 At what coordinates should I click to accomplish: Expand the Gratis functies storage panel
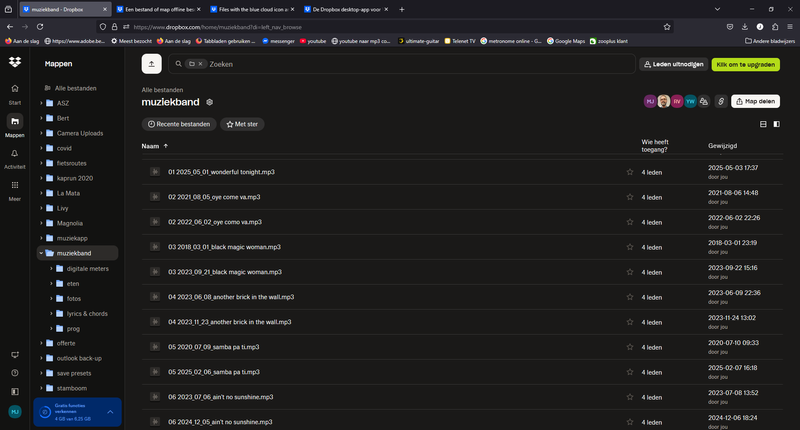110,411
